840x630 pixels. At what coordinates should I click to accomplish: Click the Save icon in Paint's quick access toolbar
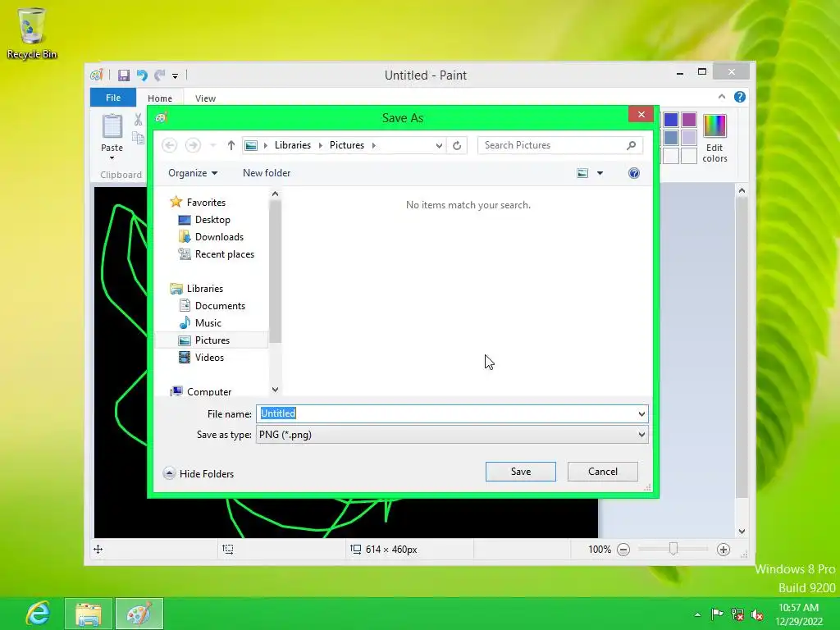(x=124, y=75)
